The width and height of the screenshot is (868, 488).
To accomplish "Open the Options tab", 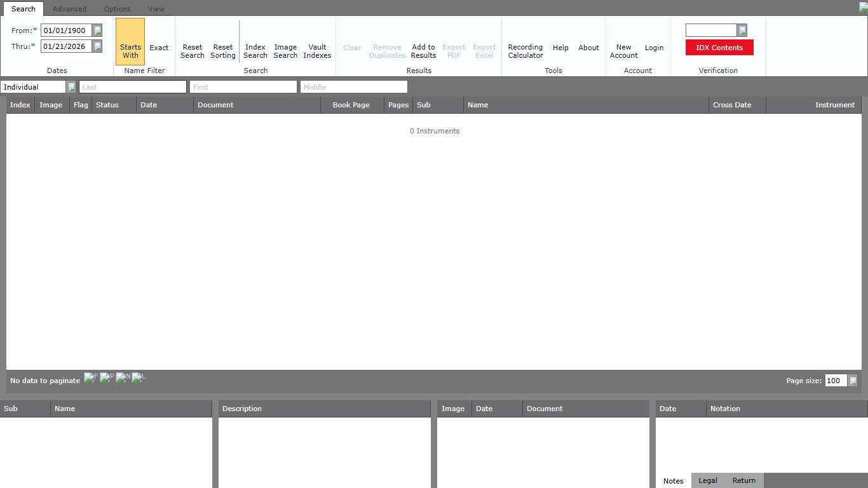I will (x=117, y=9).
